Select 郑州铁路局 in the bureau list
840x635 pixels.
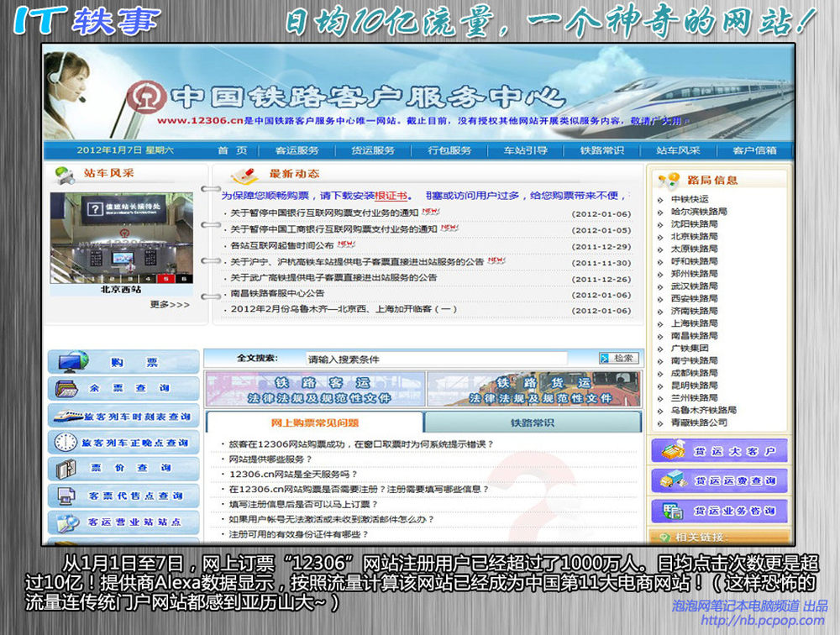(x=695, y=273)
